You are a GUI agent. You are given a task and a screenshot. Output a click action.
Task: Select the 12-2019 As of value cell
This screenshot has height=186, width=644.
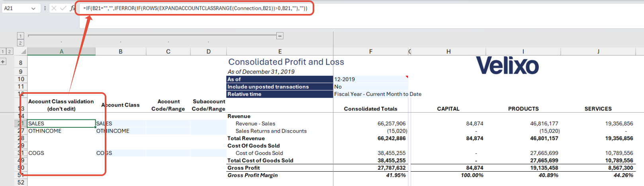[371, 79]
